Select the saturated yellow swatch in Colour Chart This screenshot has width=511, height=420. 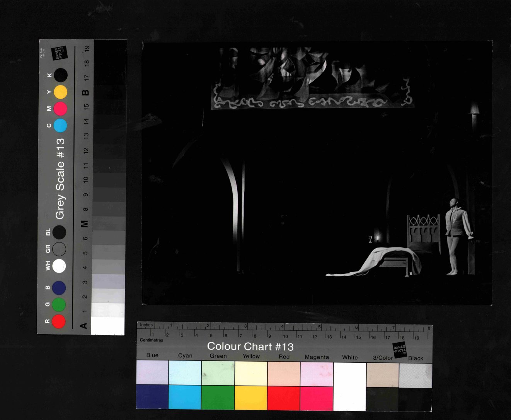point(251,398)
